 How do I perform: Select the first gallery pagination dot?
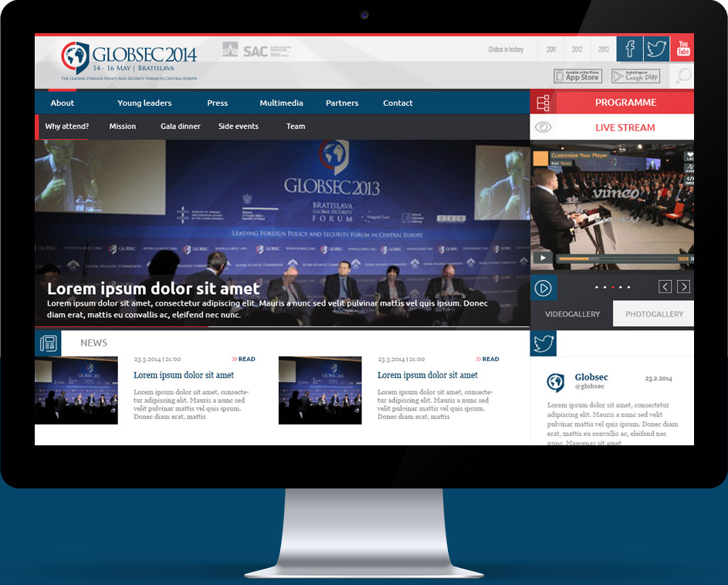pos(597,287)
